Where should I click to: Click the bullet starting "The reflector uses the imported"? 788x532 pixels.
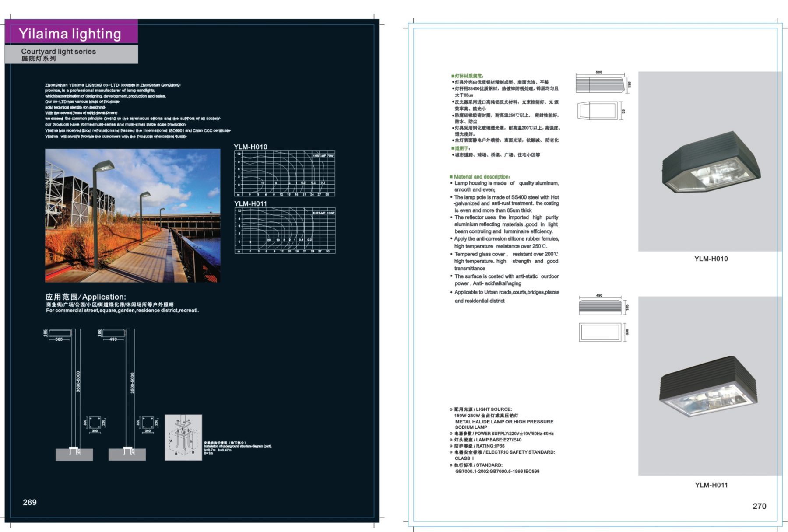[x=504, y=224]
